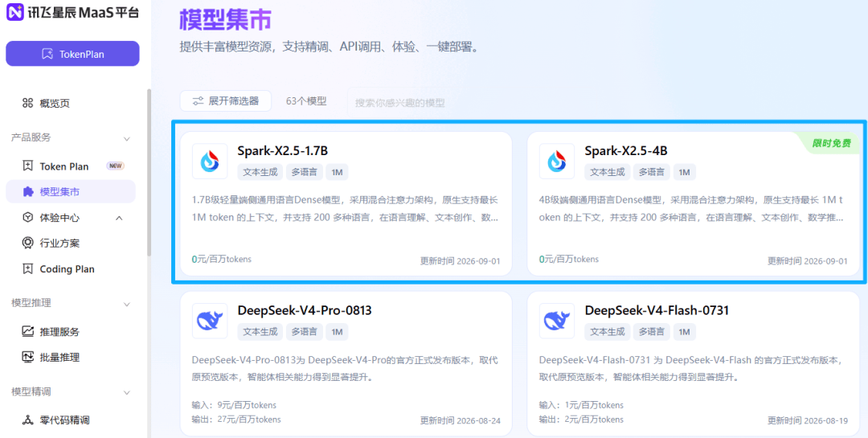Click the 模型集市 page heading

click(x=225, y=21)
